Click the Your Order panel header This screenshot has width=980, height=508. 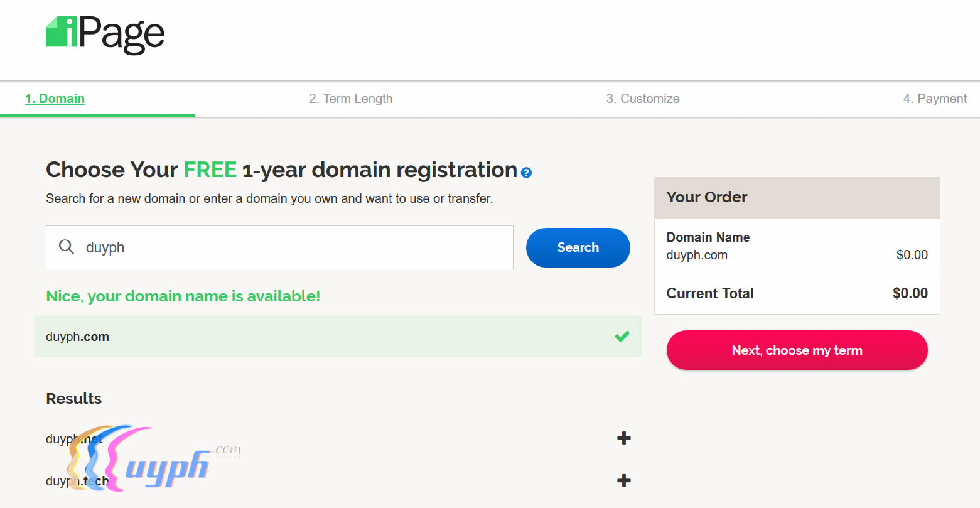(797, 197)
